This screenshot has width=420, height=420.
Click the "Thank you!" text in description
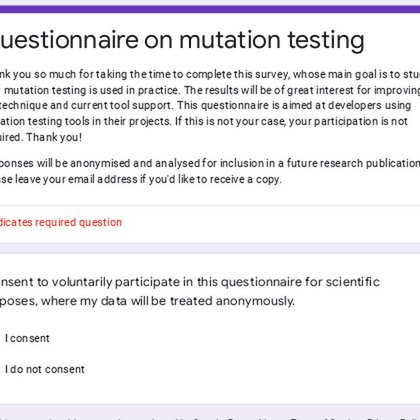(x=54, y=137)
